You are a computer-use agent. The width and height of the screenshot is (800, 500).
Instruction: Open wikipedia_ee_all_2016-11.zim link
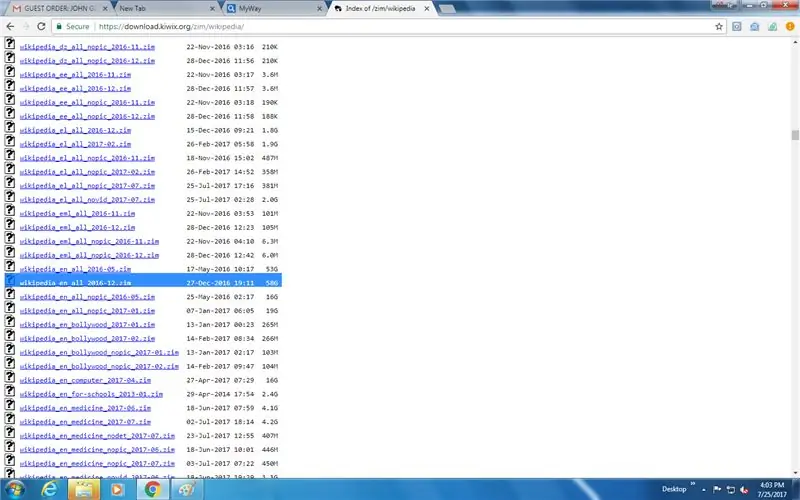pos(76,74)
